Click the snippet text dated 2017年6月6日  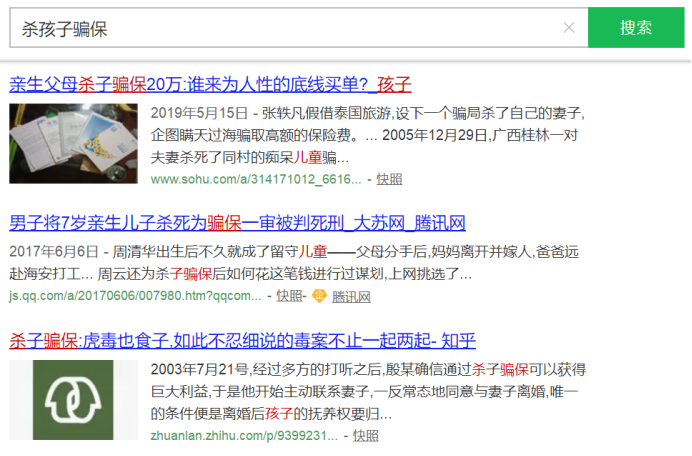[294, 263]
